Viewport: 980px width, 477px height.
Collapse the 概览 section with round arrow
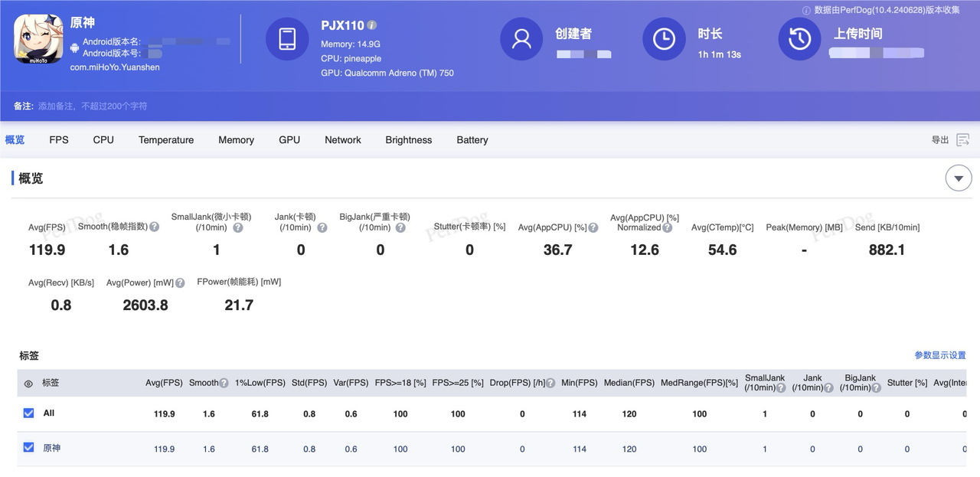click(x=959, y=178)
